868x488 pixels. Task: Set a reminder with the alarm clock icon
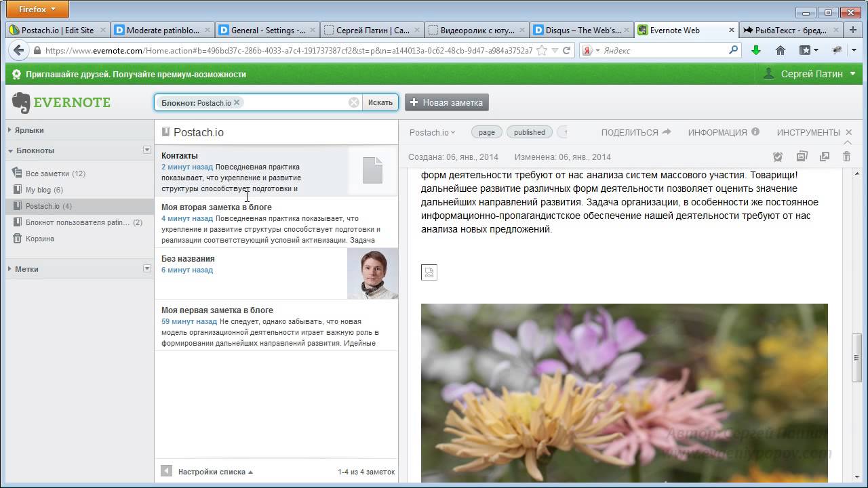778,157
